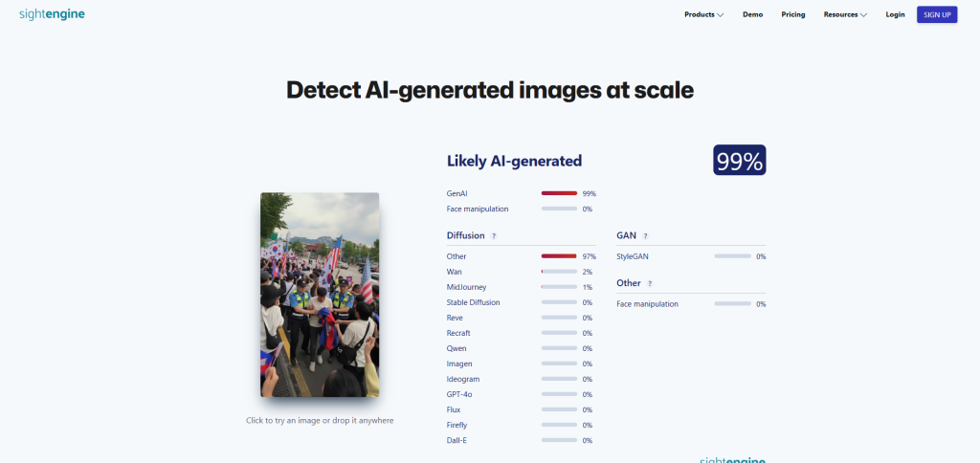The width and height of the screenshot is (980, 463).
Task: Click the 99% score badge
Action: point(739,161)
